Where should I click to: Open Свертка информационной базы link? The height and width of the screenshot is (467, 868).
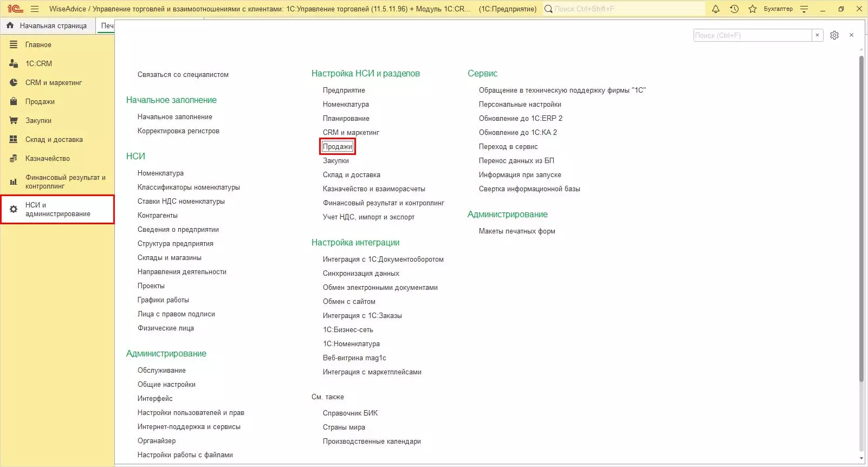pos(529,189)
